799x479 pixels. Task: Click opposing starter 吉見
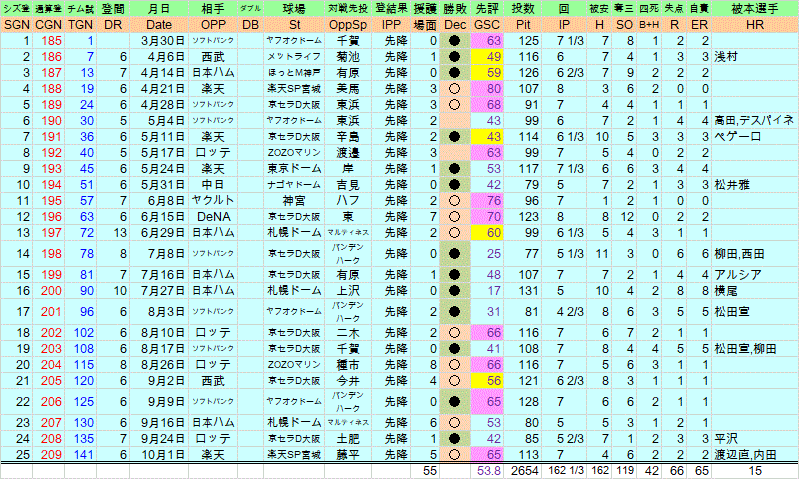pyautogui.click(x=348, y=185)
